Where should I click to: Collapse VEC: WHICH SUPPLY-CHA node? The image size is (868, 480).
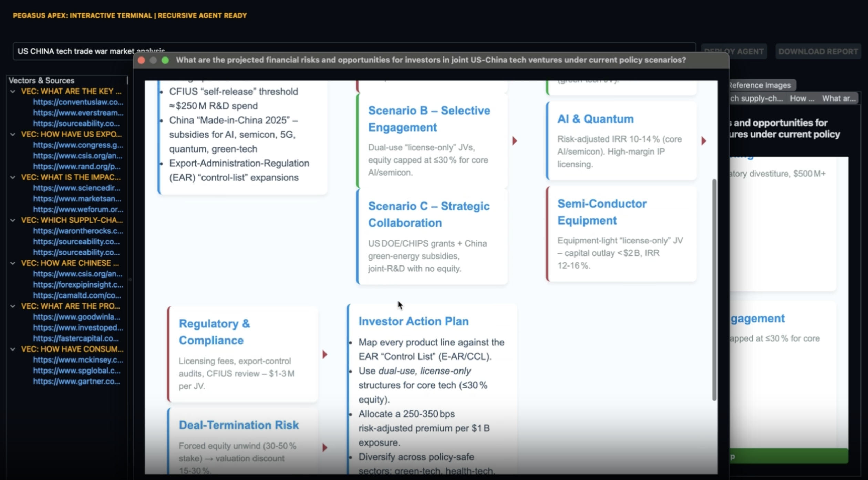[x=13, y=220]
